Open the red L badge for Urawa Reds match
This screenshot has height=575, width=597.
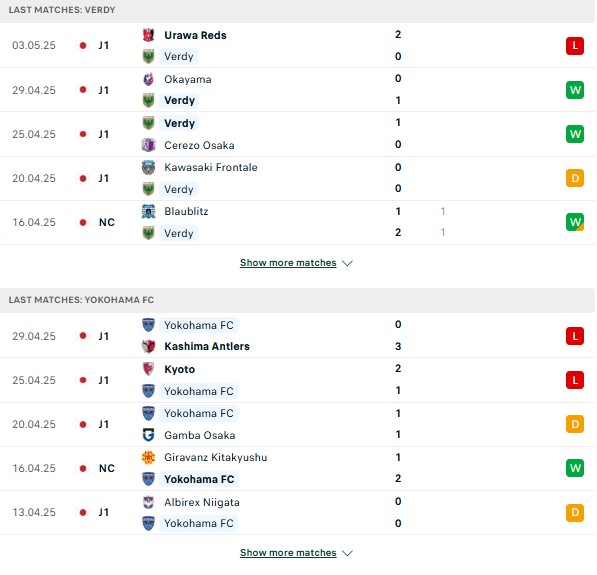[575, 46]
